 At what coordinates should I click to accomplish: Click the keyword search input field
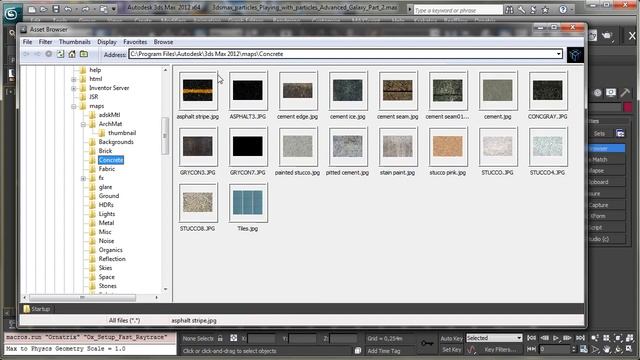(x=458, y=10)
